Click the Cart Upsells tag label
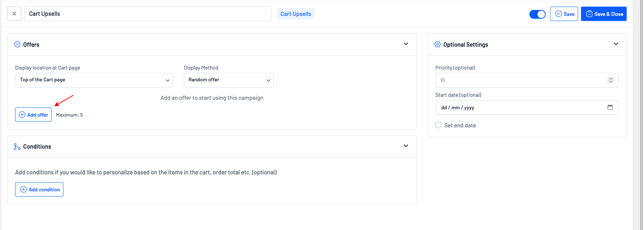 coord(295,14)
